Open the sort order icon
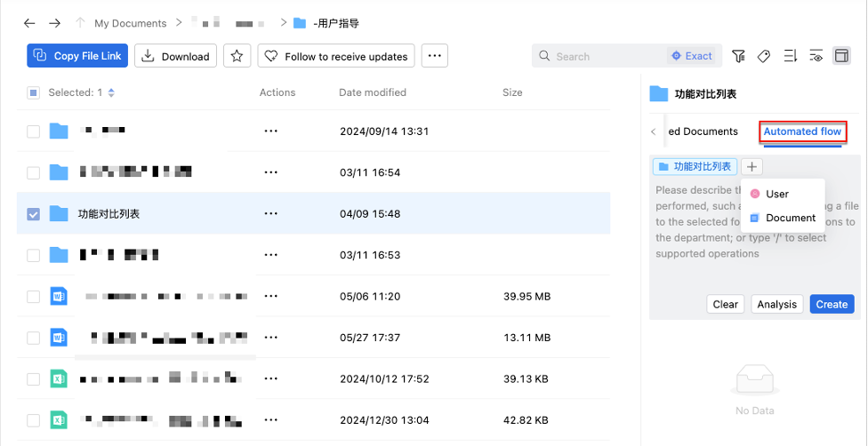 (x=790, y=56)
